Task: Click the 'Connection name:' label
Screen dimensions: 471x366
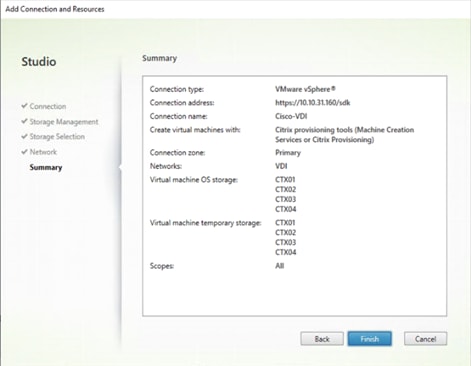Action: (178, 116)
